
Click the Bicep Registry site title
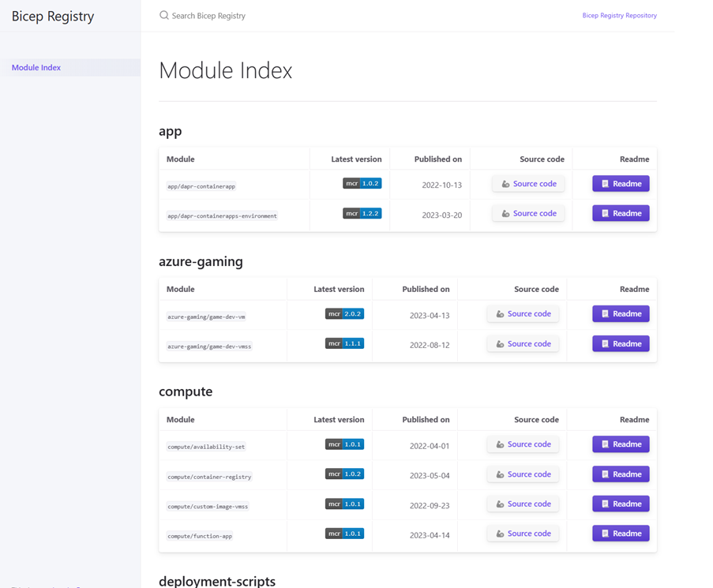click(53, 17)
